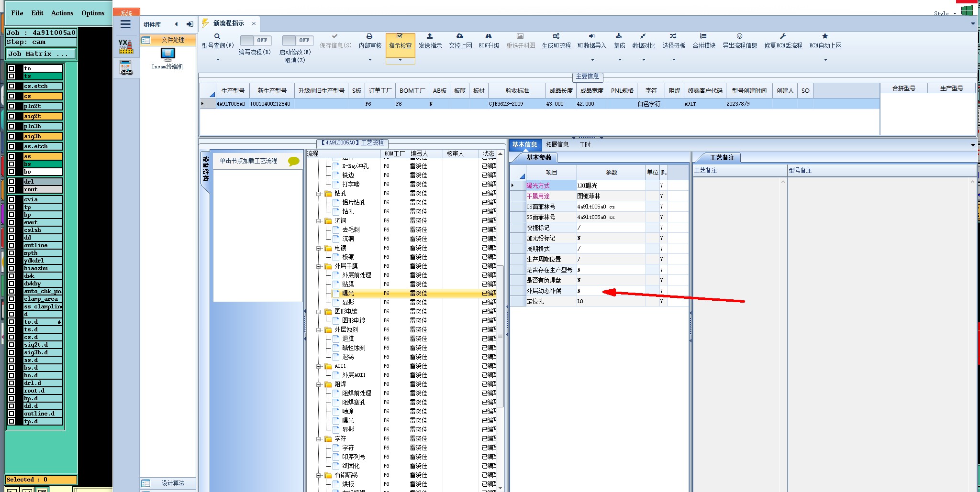Click the LDI曝光 parameter cell
The height and width of the screenshot is (492, 980).
[x=611, y=186]
